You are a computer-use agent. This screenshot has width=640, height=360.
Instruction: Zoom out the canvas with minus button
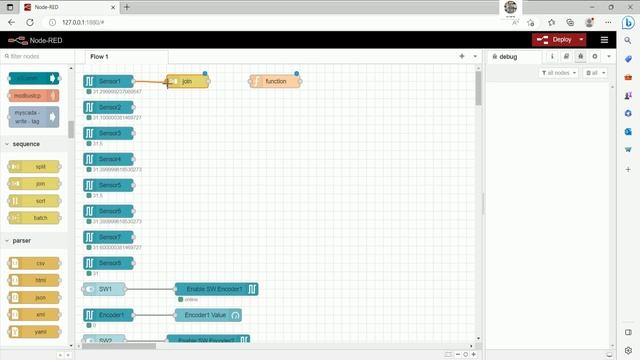point(458,354)
